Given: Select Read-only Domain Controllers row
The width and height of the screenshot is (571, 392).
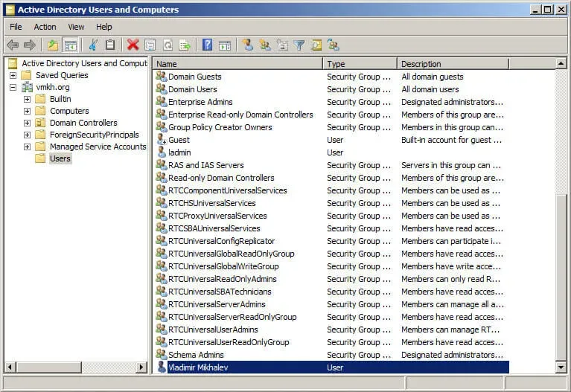Looking at the screenshot, I should pos(331,178).
